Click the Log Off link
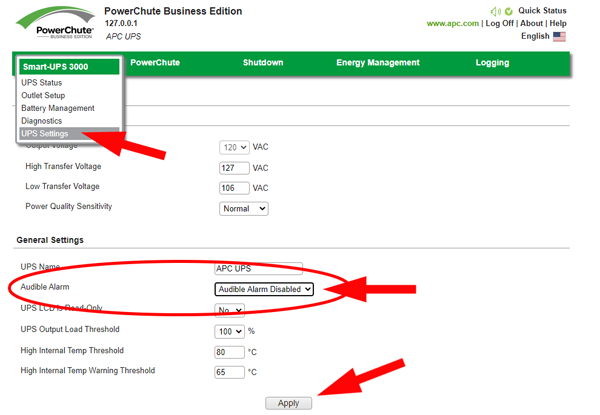 499,23
